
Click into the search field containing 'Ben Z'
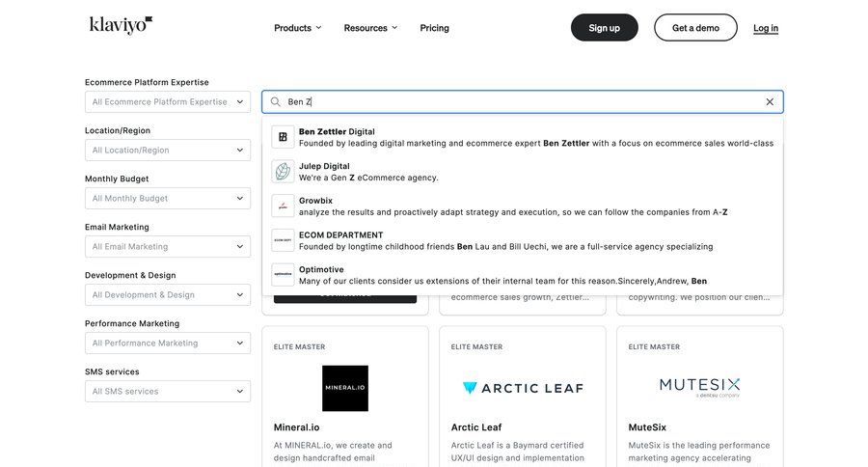click(x=523, y=102)
